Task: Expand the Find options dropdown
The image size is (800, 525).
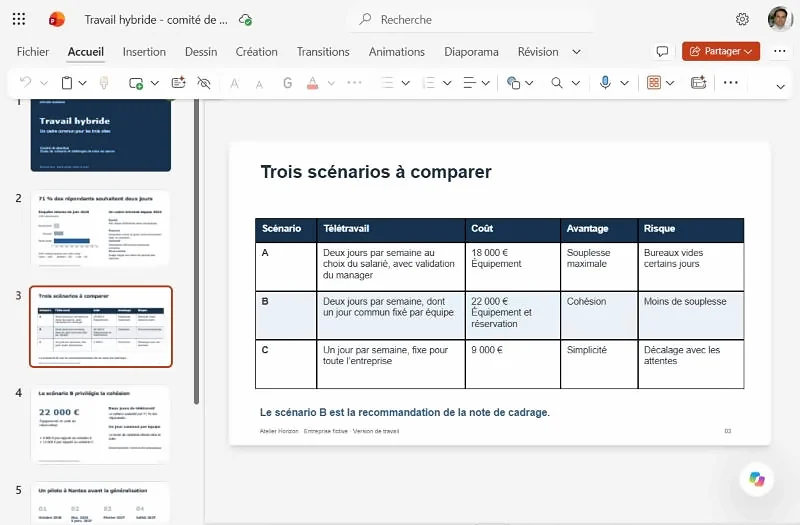Action: tap(576, 83)
